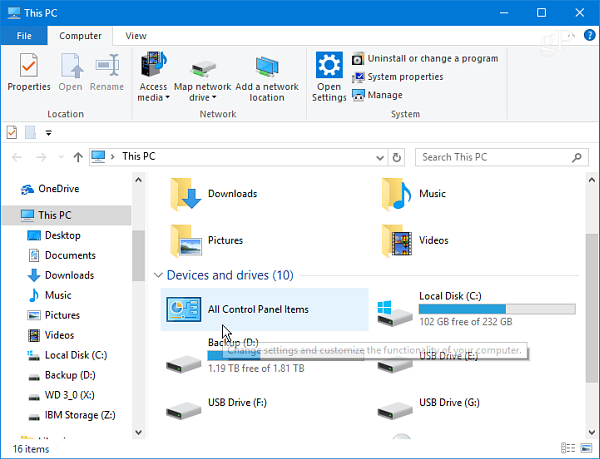600x459 pixels.
Task: Open the Access media menu
Action: tap(153, 76)
